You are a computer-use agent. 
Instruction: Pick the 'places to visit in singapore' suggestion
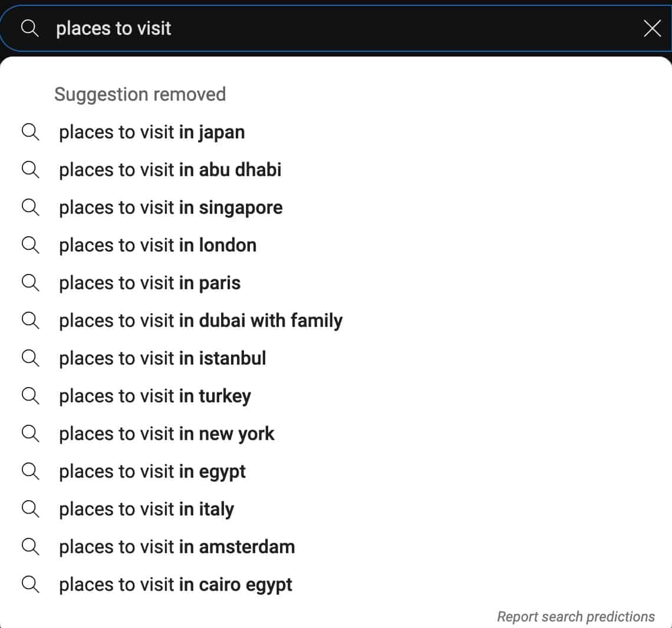[336, 207]
